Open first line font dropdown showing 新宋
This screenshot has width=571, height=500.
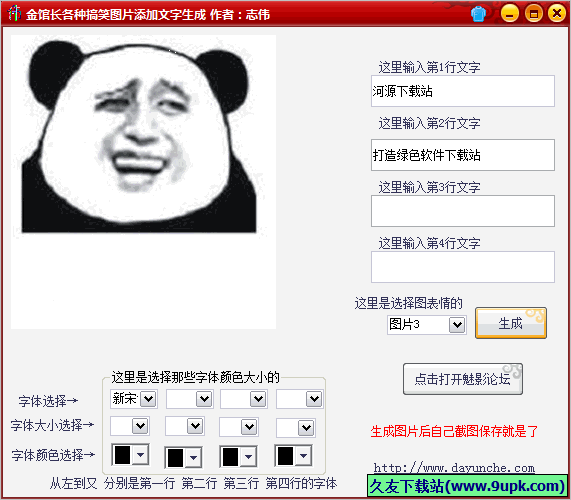tap(148, 399)
